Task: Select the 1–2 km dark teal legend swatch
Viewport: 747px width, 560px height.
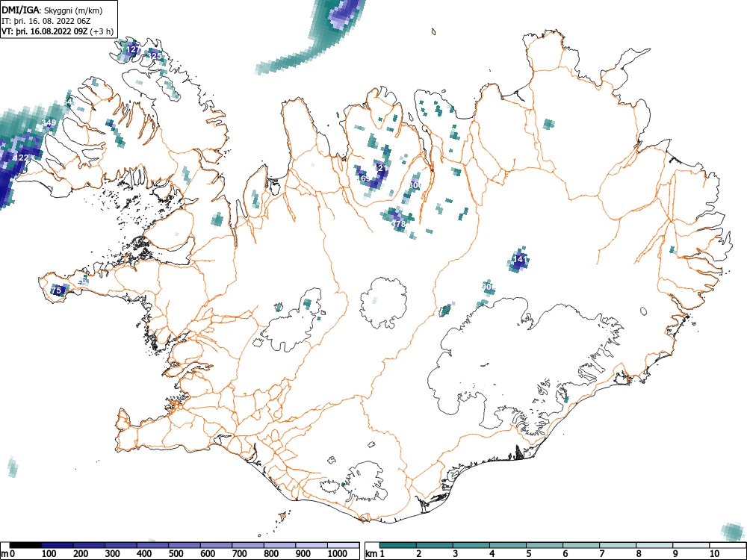Action: tap(398, 545)
